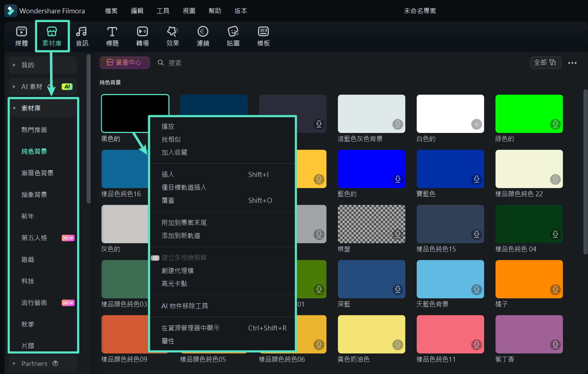Select 僅目標軌道插入 menu entry
Image resolution: width=588 pixels, height=374 pixels.
click(x=223, y=187)
